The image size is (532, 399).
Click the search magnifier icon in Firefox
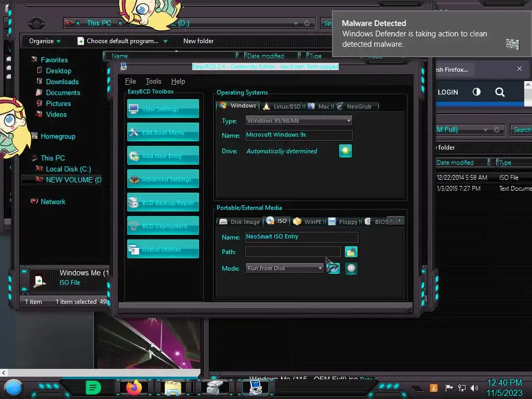pyautogui.click(x=500, y=92)
